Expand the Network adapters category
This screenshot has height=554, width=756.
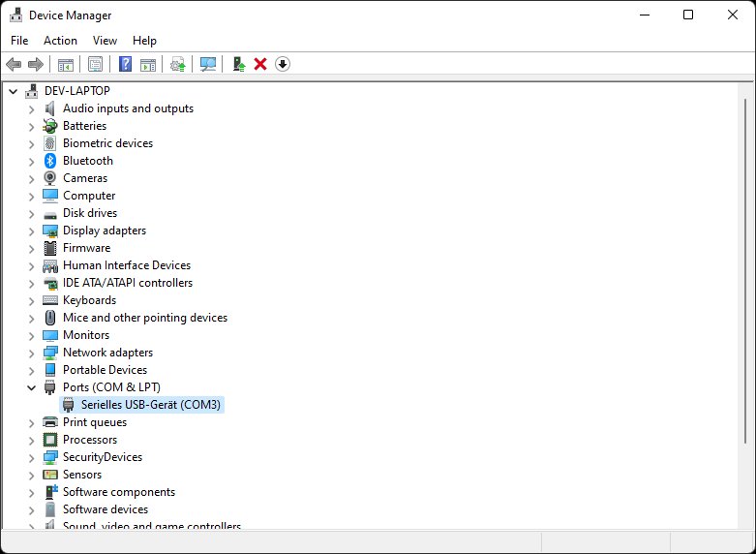point(31,353)
